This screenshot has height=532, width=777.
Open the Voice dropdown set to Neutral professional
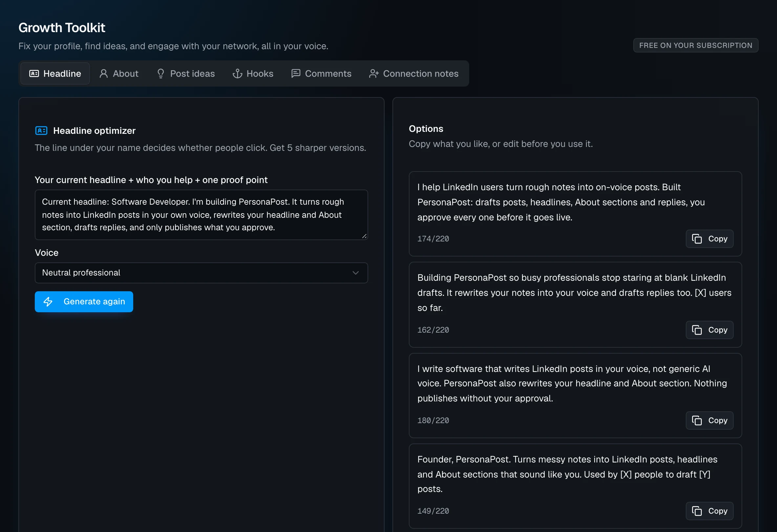pyautogui.click(x=201, y=273)
